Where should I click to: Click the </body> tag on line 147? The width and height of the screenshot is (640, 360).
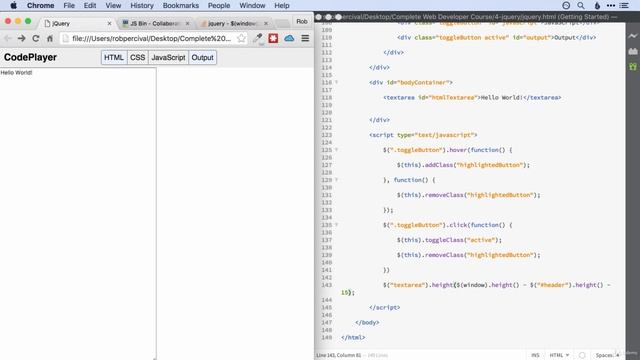[x=367, y=322]
